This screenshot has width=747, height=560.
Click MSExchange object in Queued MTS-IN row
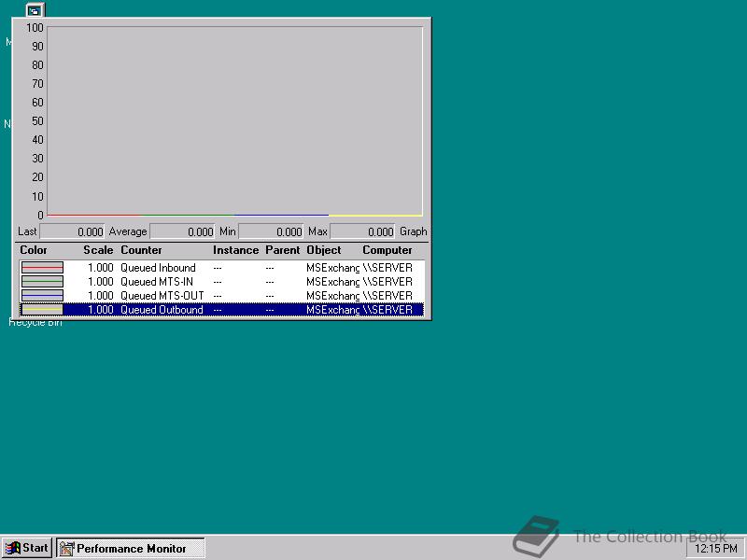coord(332,282)
